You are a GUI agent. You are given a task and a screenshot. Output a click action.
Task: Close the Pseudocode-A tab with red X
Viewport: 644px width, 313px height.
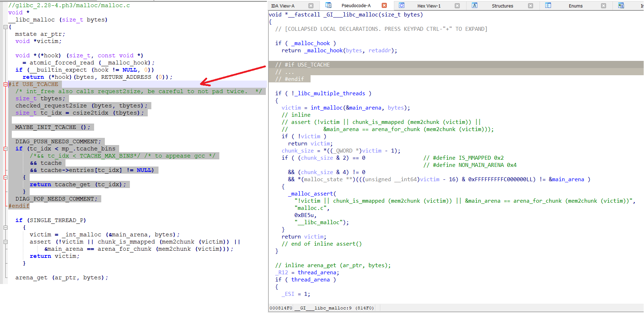coord(384,5)
